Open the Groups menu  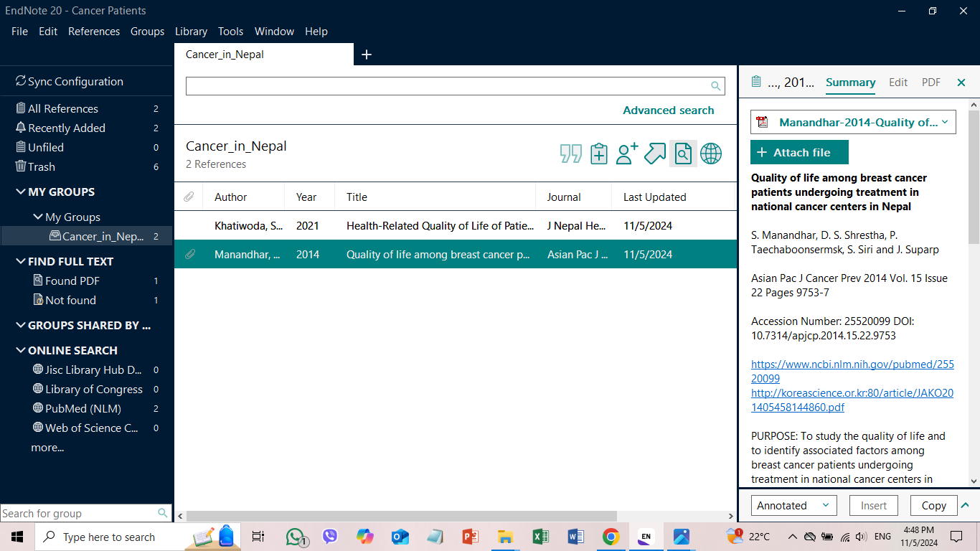(147, 32)
